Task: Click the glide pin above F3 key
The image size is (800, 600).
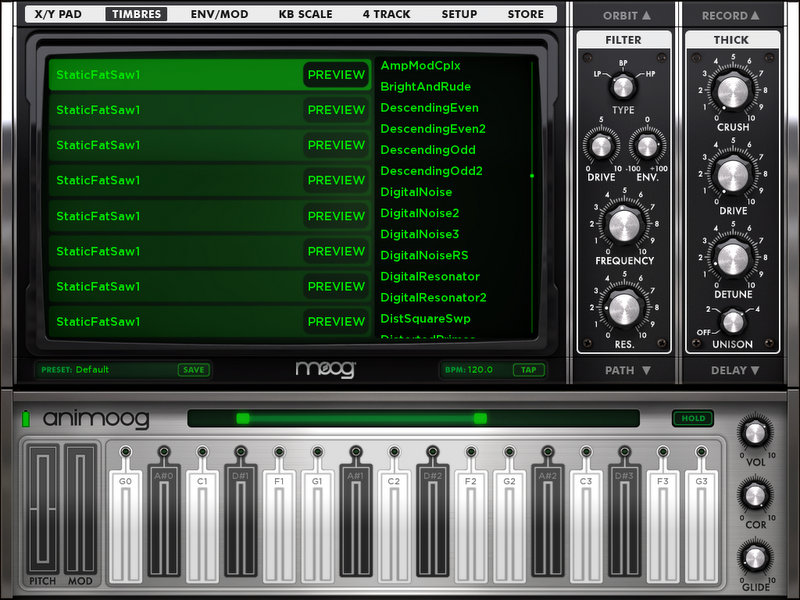Action: point(663,452)
